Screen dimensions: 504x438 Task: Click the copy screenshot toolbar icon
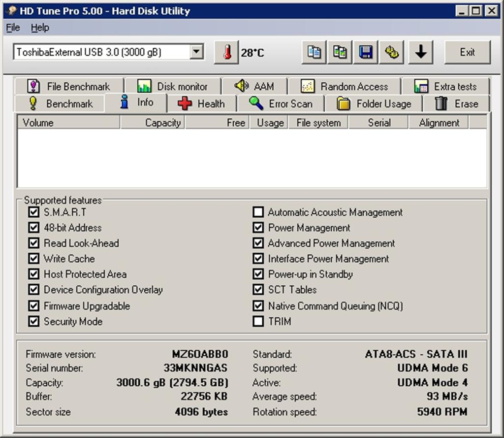pyautogui.click(x=340, y=52)
